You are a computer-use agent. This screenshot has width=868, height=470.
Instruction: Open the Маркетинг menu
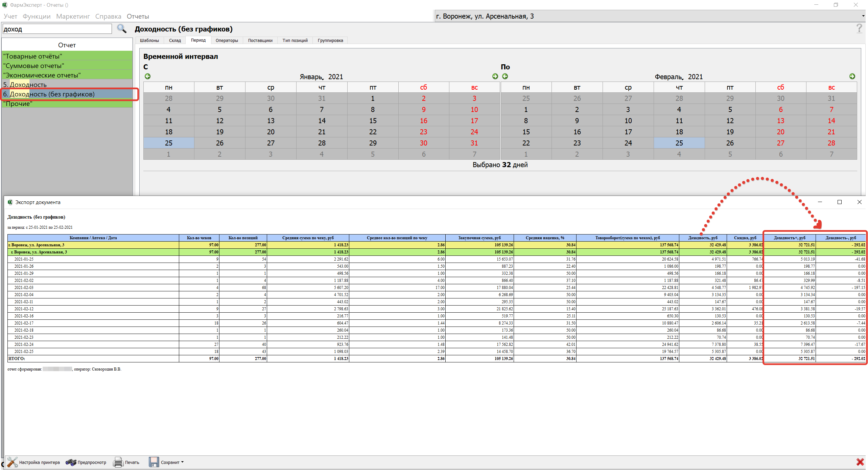(73, 16)
